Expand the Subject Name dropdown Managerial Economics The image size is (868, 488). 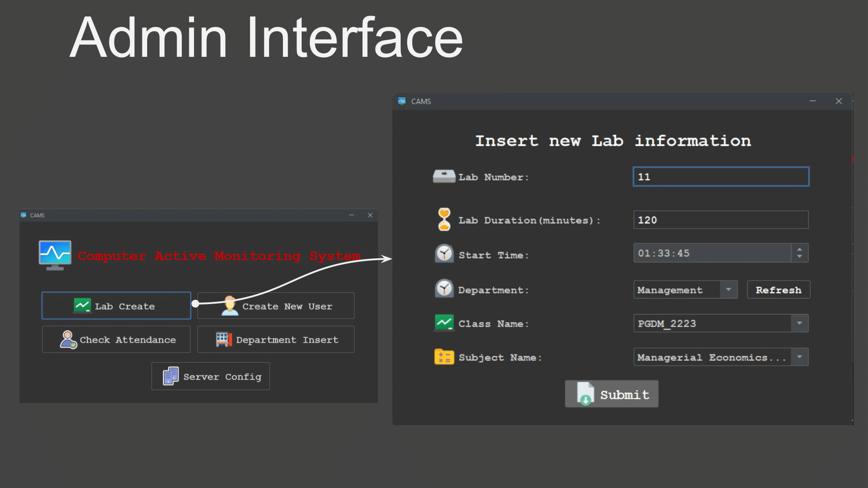click(x=799, y=357)
